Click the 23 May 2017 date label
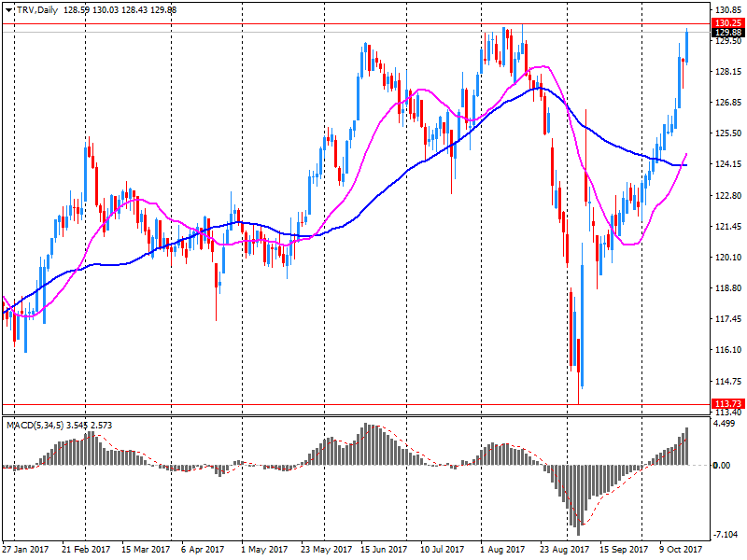Viewport: 747px width, 560px height. tap(326, 549)
